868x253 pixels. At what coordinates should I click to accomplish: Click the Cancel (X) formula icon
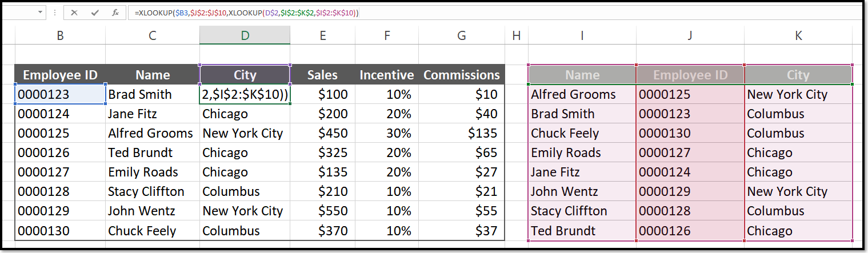click(x=74, y=12)
